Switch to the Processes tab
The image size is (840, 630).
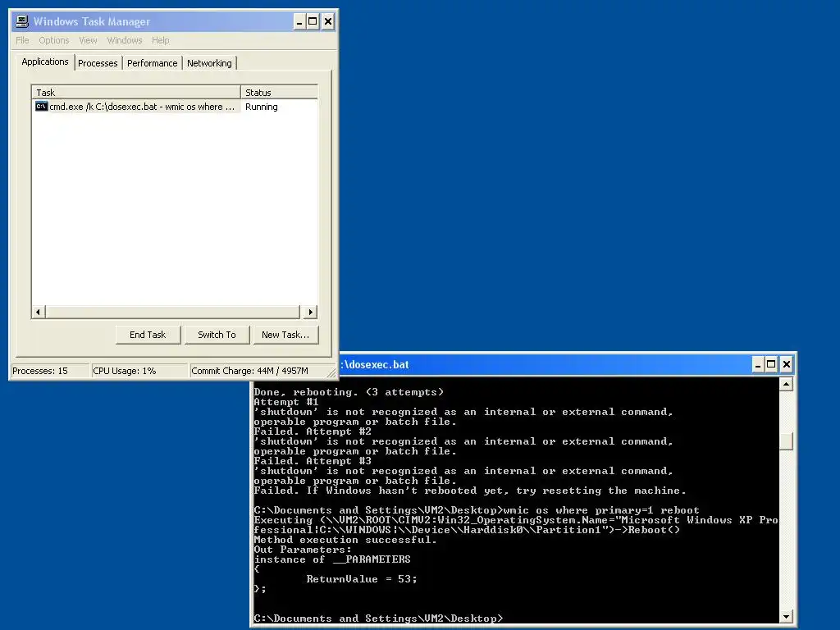98,63
